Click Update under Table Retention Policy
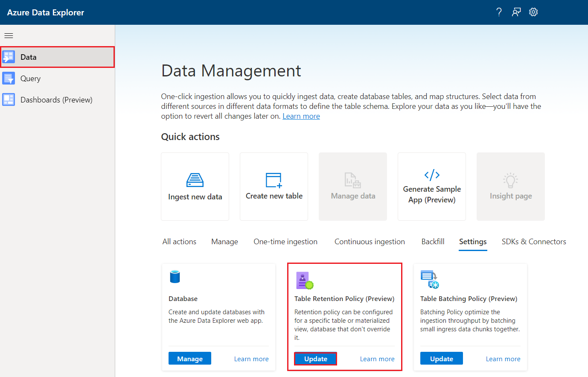 (x=315, y=359)
